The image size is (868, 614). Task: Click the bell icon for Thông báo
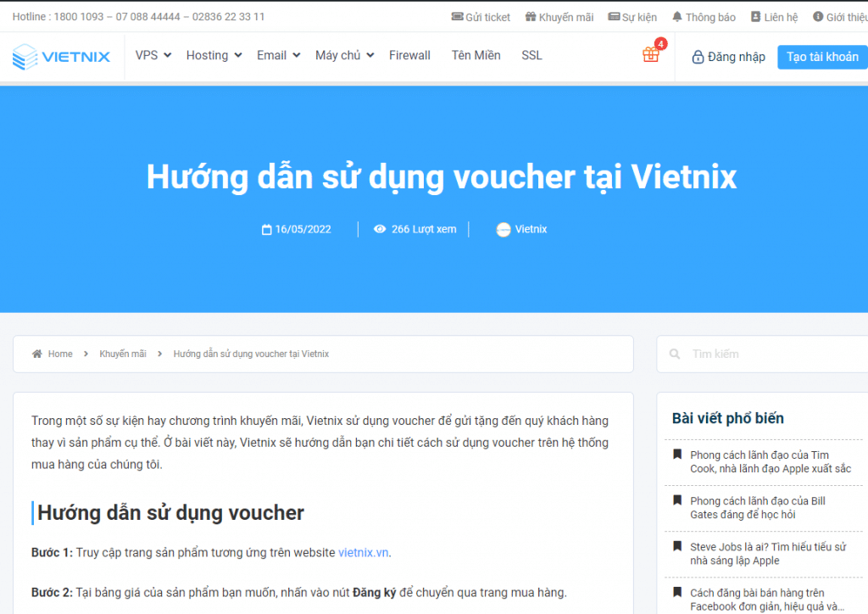coord(677,17)
